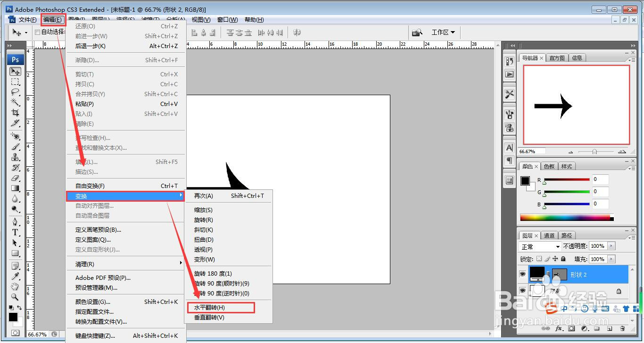644x343 pixels.
Task: Open the tool preset picker arrow
Action: 26,33
